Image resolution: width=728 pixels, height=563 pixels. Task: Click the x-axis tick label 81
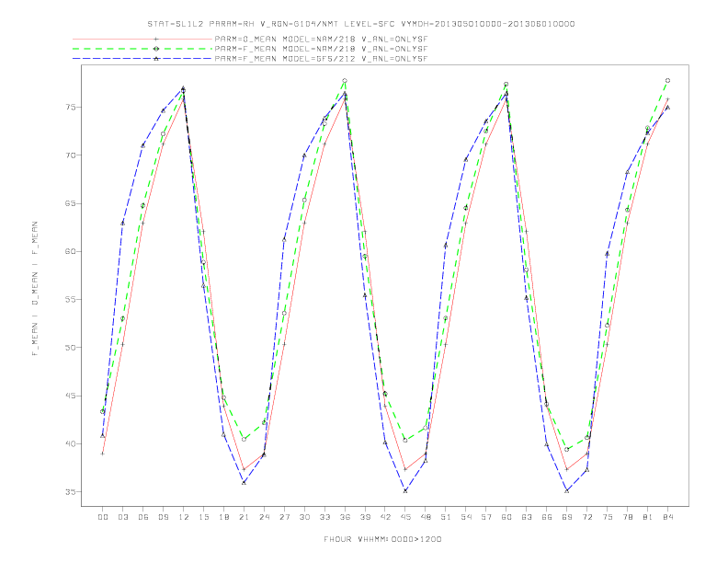click(648, 517)
